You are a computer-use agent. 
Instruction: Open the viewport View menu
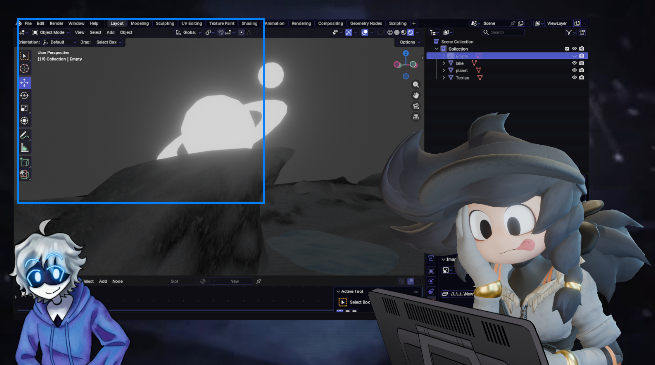tap(79, 32)
